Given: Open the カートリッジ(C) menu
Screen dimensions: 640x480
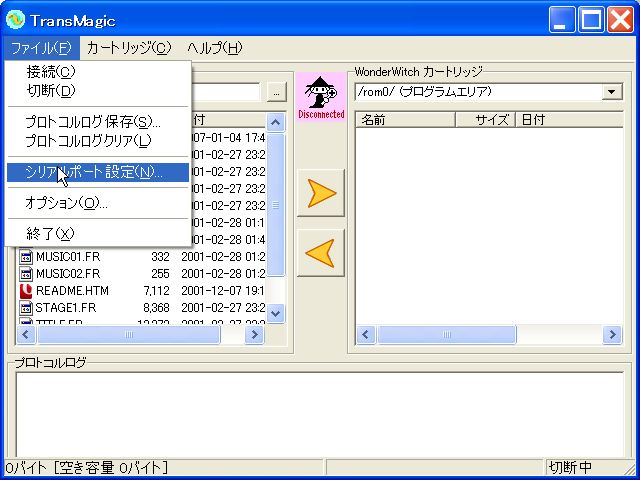Looking at the screenshot, I should [x=129, y=48].
